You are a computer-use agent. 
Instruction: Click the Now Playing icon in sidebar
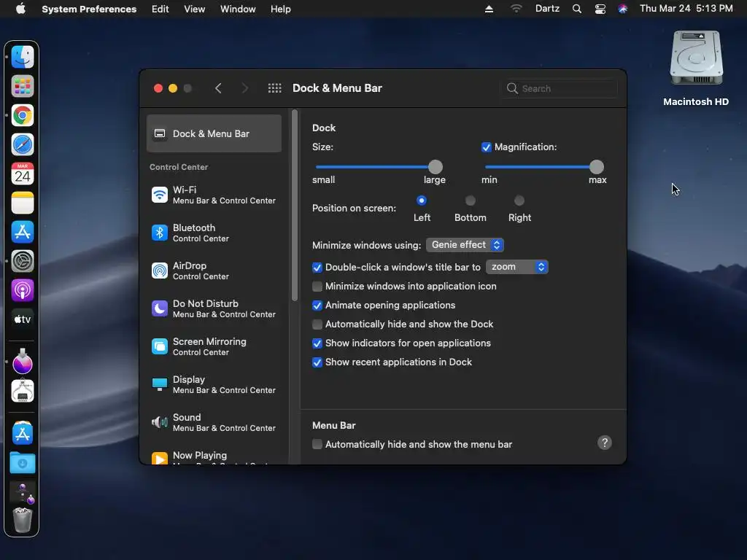coord(160,458)
